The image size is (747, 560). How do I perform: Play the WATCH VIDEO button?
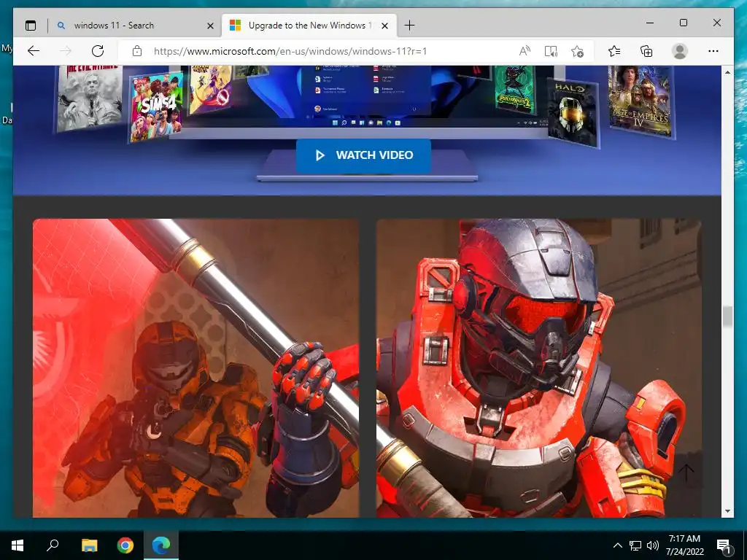(363, 155)
